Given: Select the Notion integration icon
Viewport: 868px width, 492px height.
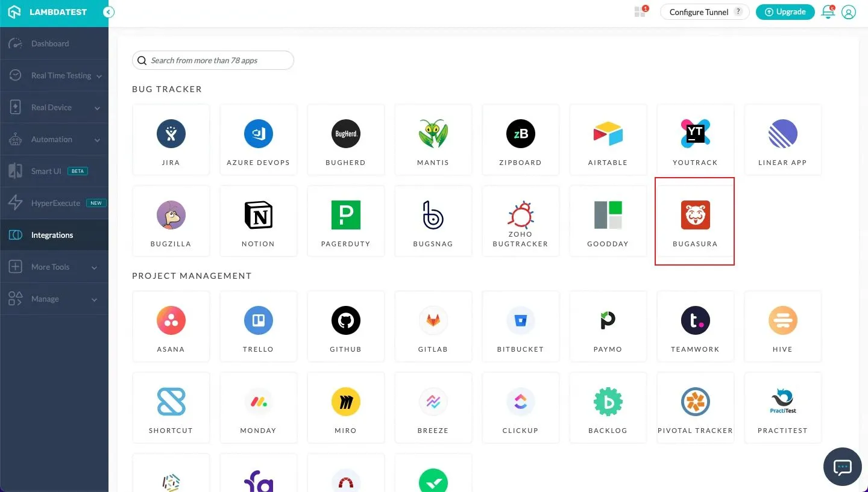Looking at the screenshot, I should tap(258, 215).
